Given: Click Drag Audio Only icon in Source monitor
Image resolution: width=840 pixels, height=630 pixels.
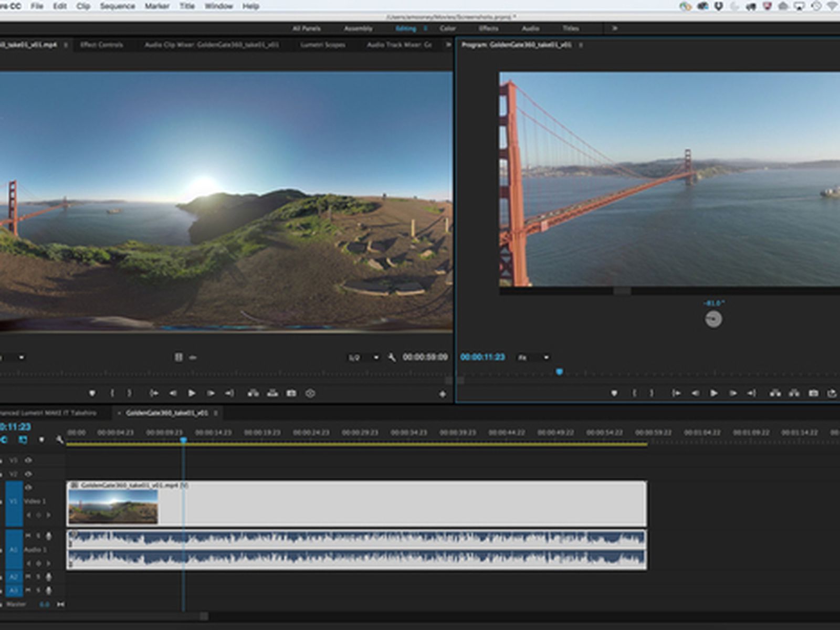Looking at the screenshot, I should [x=193, y=358].
